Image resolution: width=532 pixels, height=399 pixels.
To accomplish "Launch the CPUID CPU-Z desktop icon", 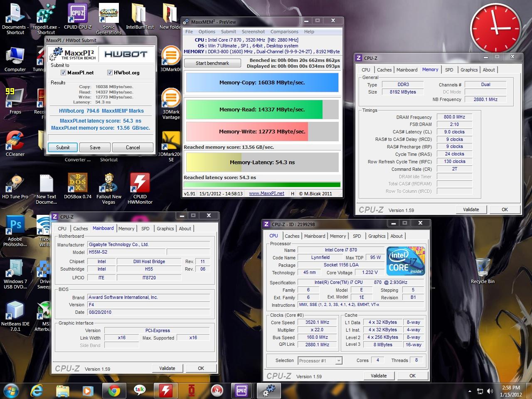I will [78, 17].
